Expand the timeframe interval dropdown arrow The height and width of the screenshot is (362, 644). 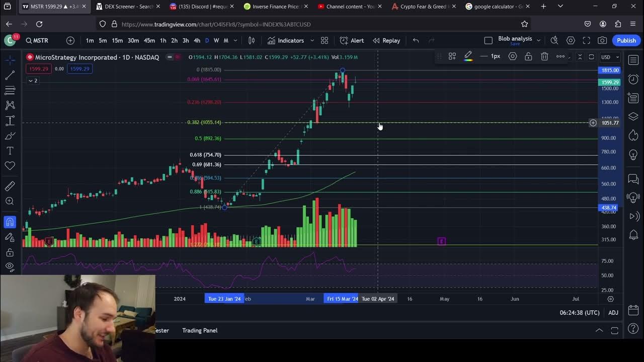pos(235,41)
